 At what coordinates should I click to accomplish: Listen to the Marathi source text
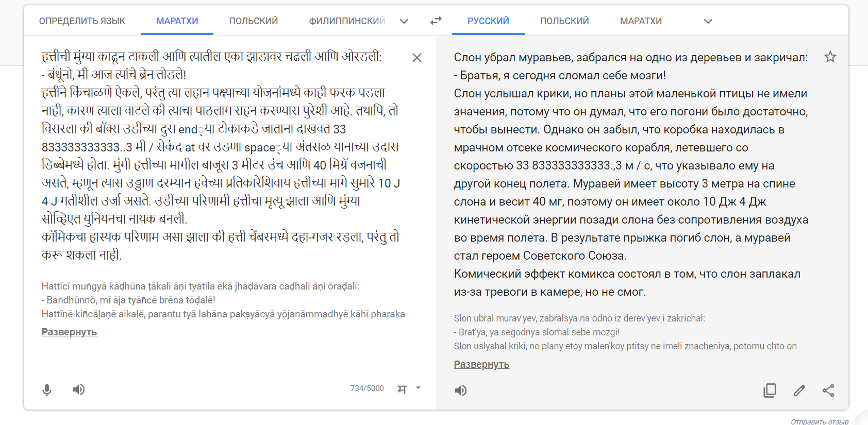79,389
